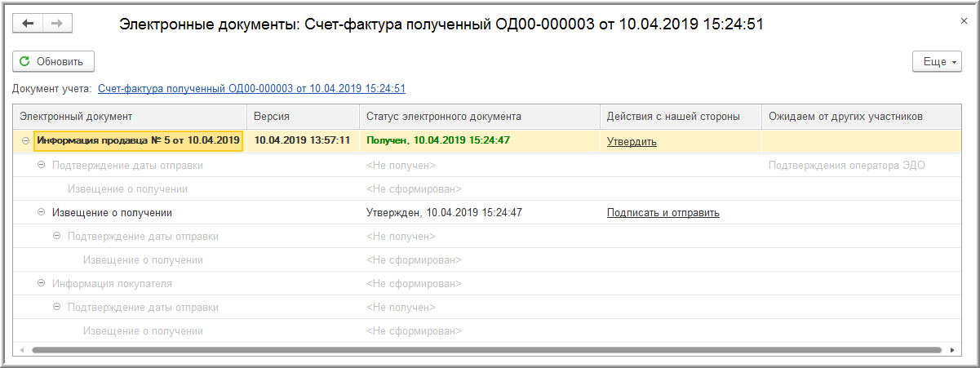Open the Еще dropdown menu
Screen dimensions: 980x368
click(x=937, y=61)
